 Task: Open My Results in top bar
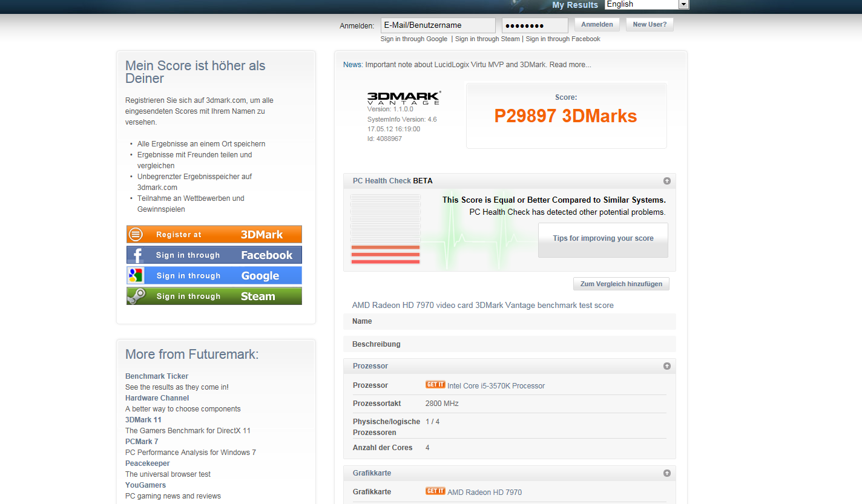575,5
